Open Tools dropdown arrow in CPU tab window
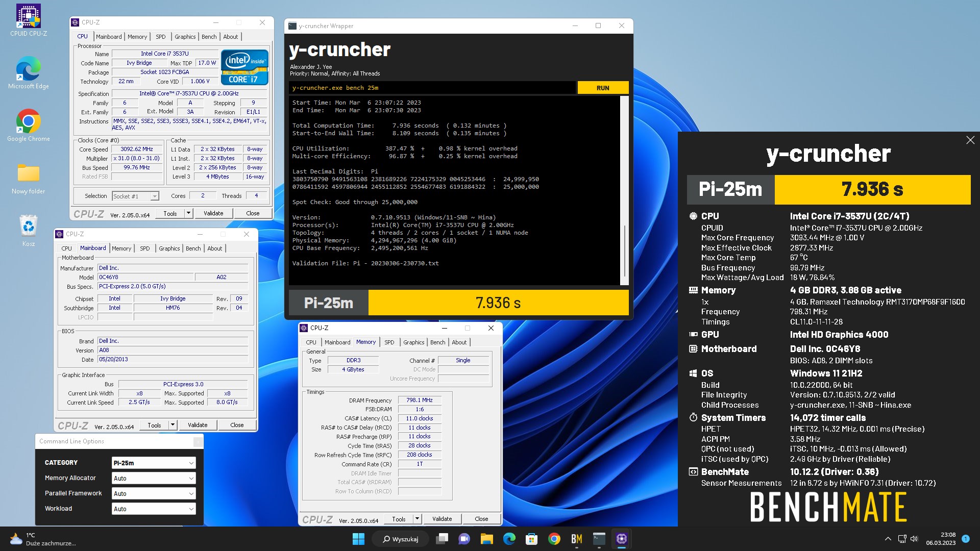 pyautogui.click(x=188, y=213)
